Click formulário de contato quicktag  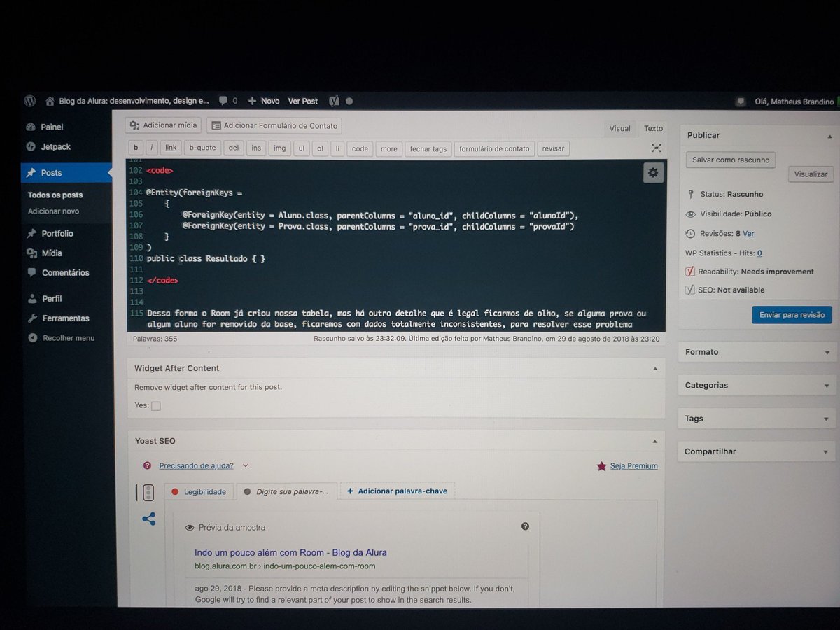pos(495,148)
